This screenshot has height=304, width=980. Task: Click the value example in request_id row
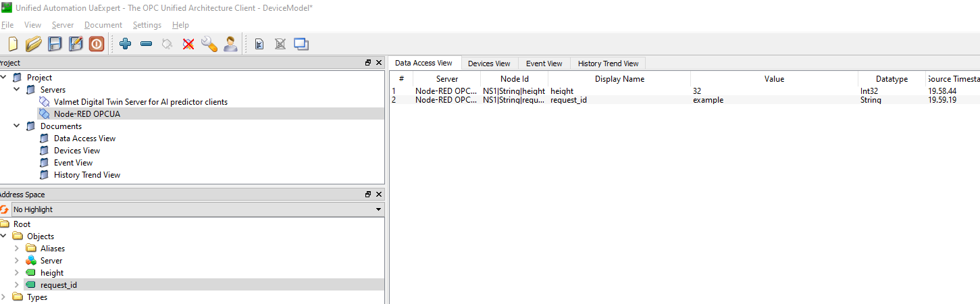pos(708,100)
